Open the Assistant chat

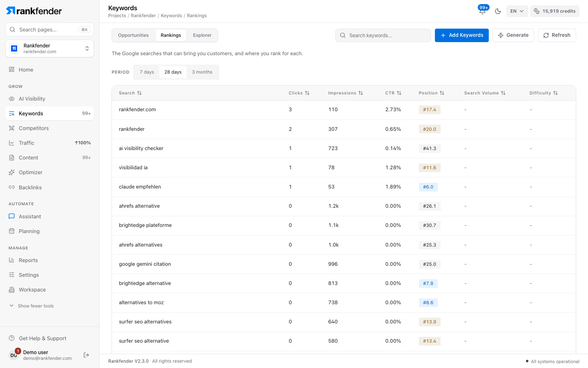[49, 216]
